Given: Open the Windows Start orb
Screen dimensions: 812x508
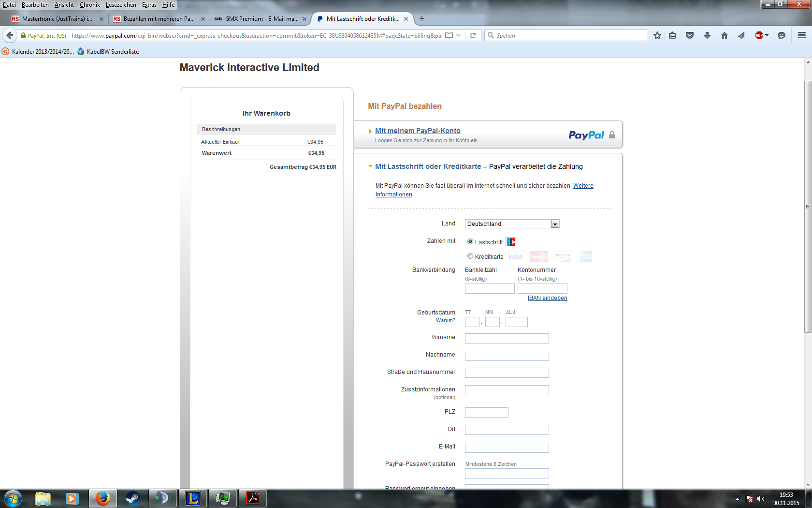Looking at the screenshot, I should click(x=13, y=498).
